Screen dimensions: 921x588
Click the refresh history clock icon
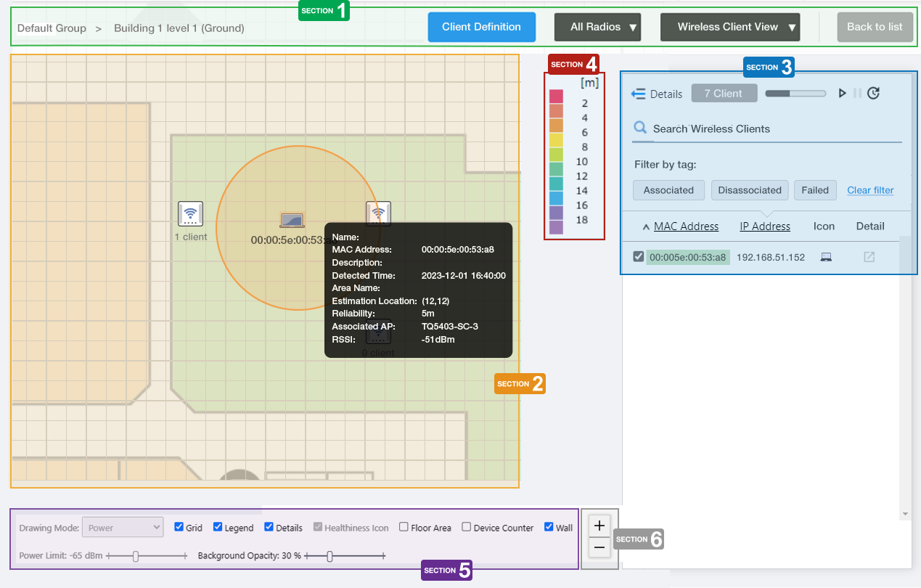(x=874, y=93)
